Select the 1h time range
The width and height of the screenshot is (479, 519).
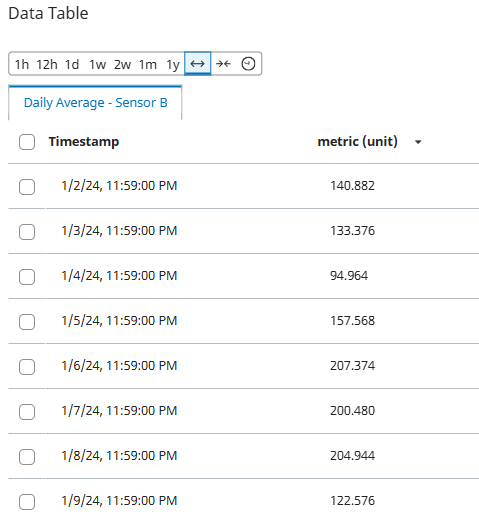coord(22,64)
